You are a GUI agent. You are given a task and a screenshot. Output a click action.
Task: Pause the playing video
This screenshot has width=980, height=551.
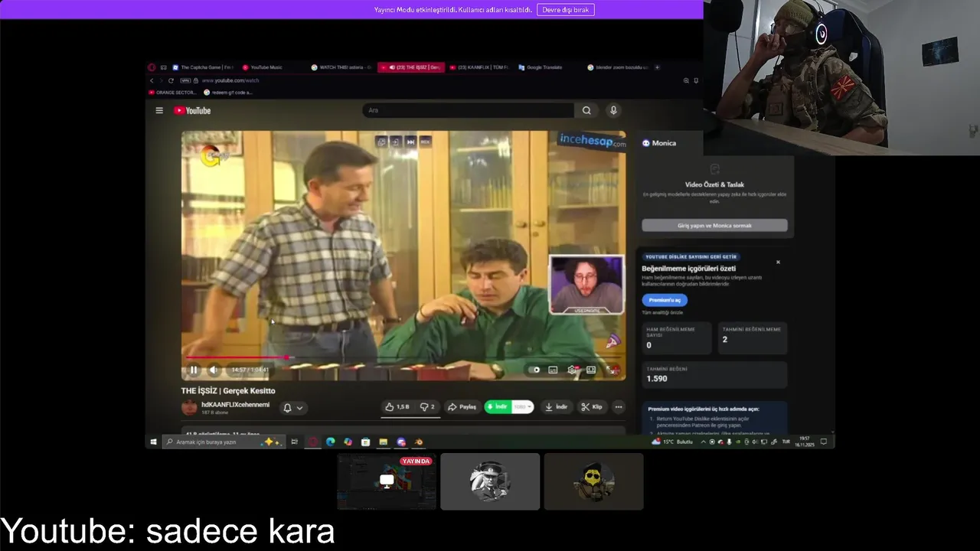(x=194, y=370)
